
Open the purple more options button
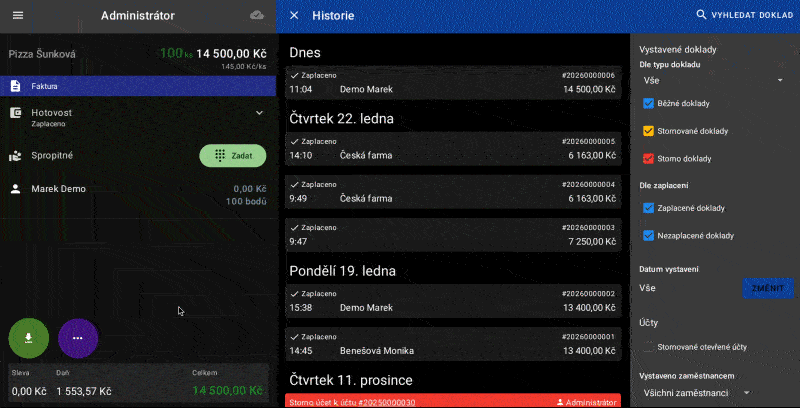pos(77,338)
